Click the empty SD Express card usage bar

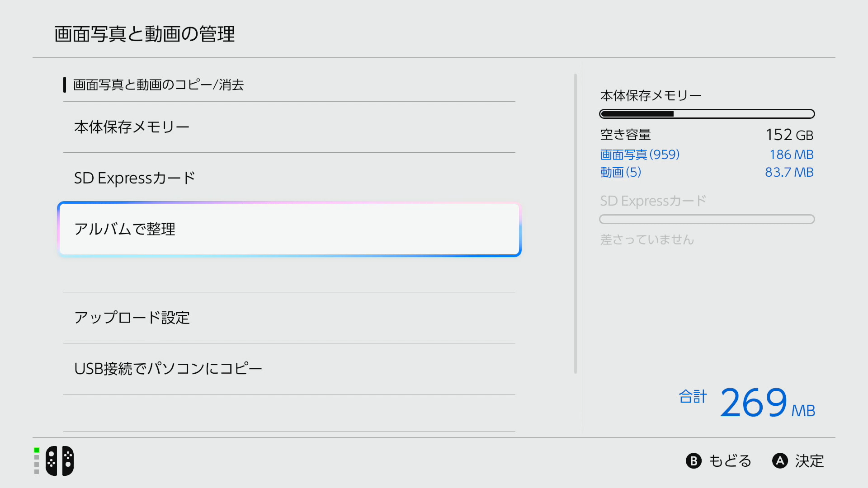tap(707, 219)
